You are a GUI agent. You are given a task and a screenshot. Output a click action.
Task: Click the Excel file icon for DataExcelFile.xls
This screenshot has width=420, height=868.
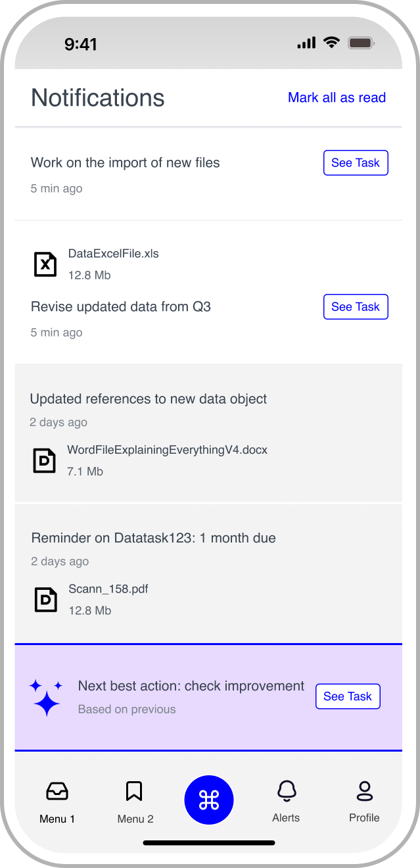45,264
